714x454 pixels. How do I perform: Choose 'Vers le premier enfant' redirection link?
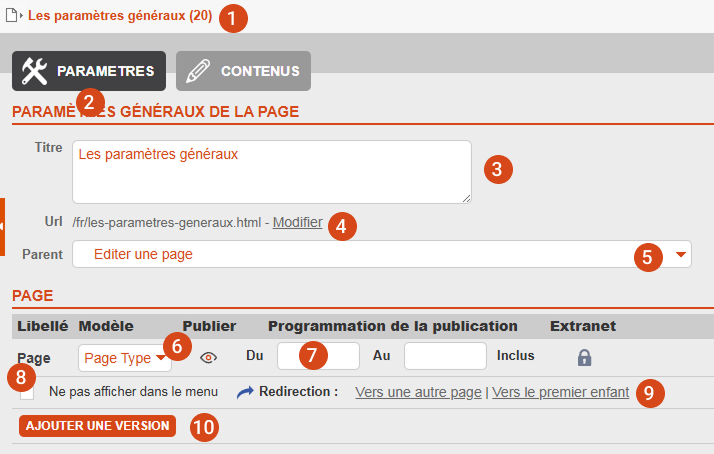click(x=560, y=393)
